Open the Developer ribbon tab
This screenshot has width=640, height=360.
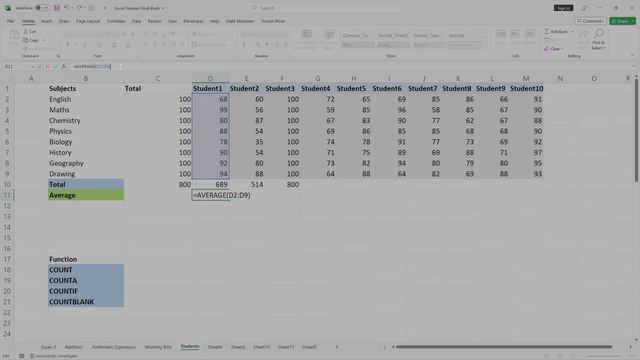[193, 21]
